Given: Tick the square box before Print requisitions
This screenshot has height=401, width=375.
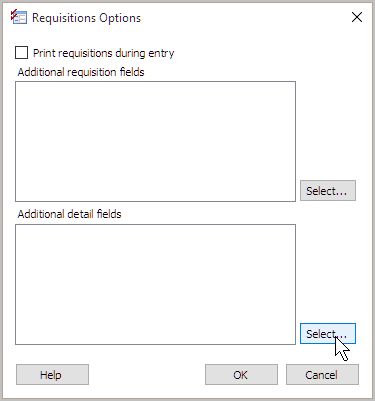Looking at the screenshot, I should [21, 53].
